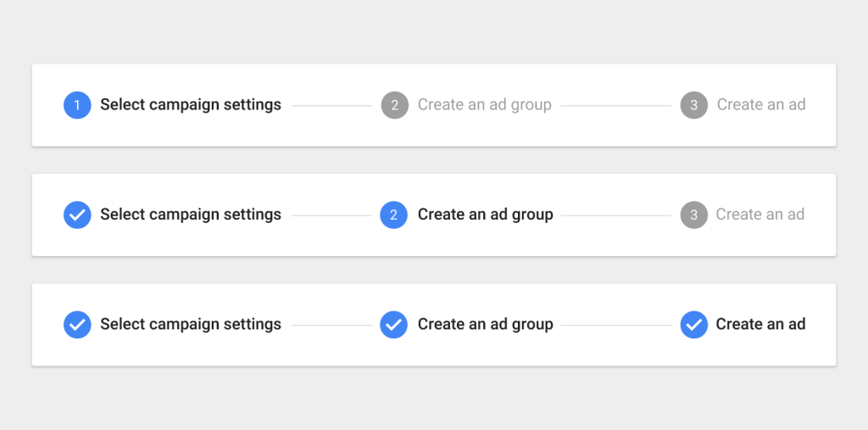Jump to grayed 'Create an ad' in top stepper
This screenshot has height=430, width=868.
click(760, 105)
